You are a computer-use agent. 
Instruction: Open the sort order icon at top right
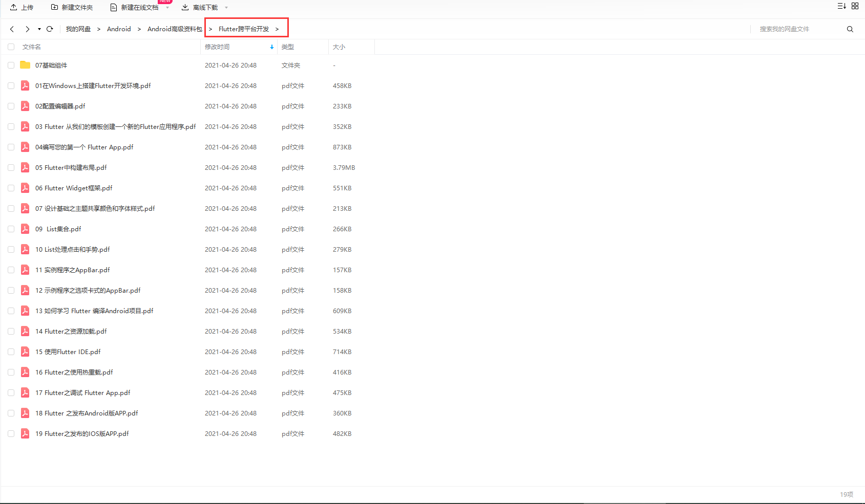pos(841,6)
